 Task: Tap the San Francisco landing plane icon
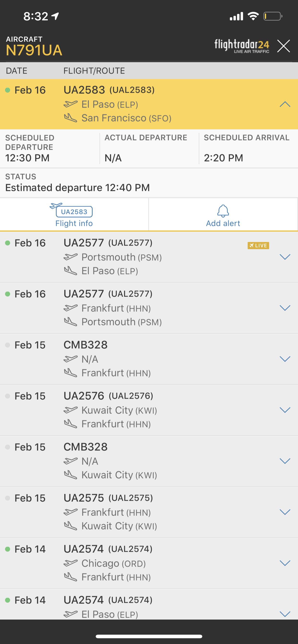(x=70, y=118)
